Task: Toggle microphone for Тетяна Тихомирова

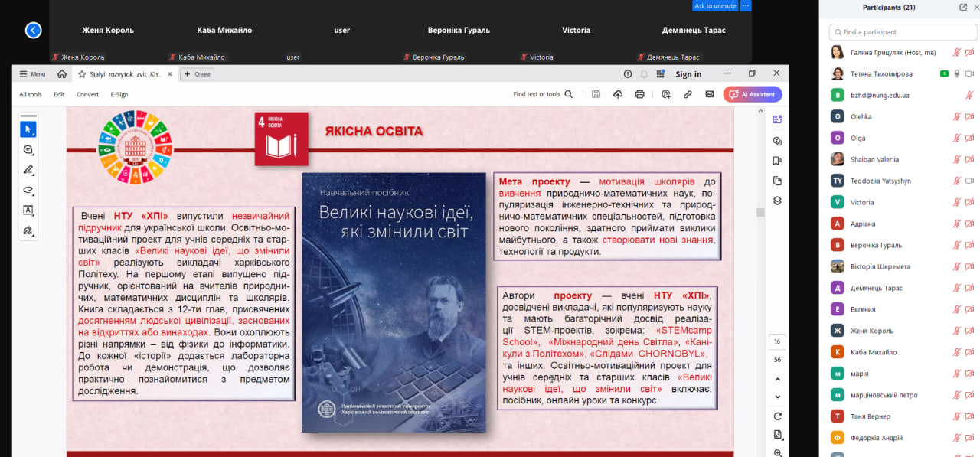Action: coord(957,74)
